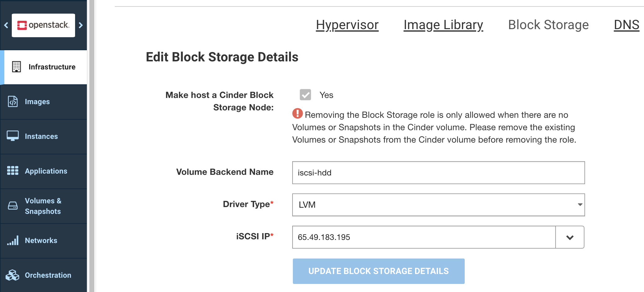Image resolution: width=644 pixels, height=292 pixels.
Task: Switch to the Hypervisor tab
Action: click(x=347, y=25)
